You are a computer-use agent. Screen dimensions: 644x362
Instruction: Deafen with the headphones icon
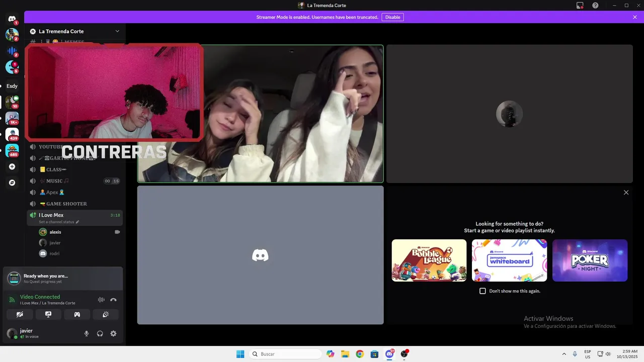[x=100, y=333]
